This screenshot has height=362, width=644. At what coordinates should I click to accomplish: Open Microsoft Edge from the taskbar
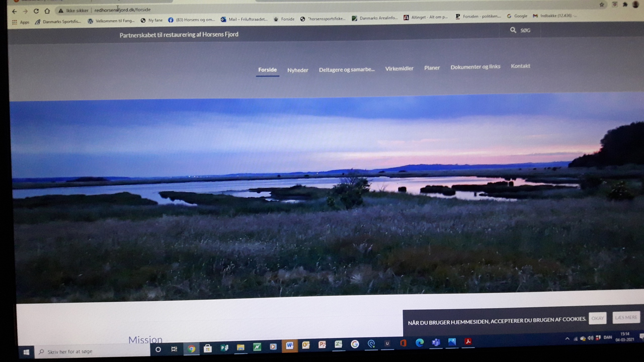pyautogui.click(x=420, y=343)
